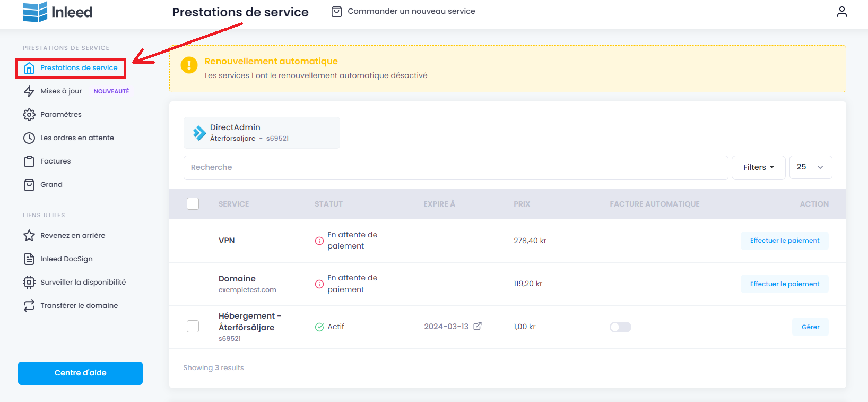Screen dimensions: 868x402
Task: Open the Filters dropdown
Action: (x=758, y=167)
